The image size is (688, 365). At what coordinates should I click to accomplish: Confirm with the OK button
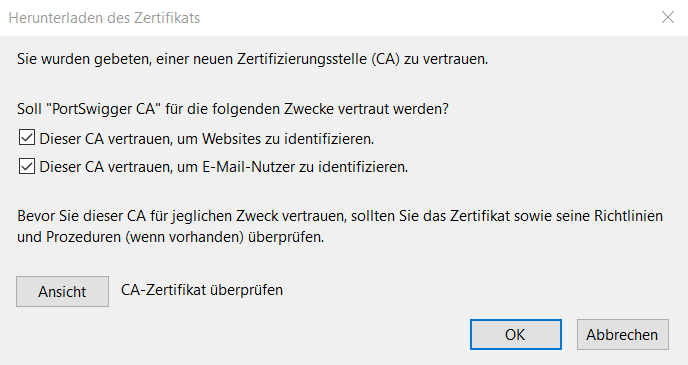516,335
